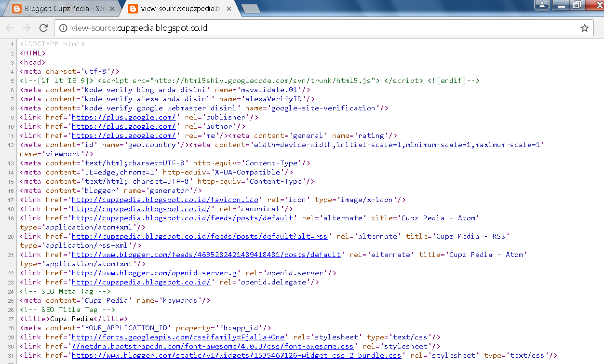
Task: Reload the current page
Action: click(x=43, y=27)
